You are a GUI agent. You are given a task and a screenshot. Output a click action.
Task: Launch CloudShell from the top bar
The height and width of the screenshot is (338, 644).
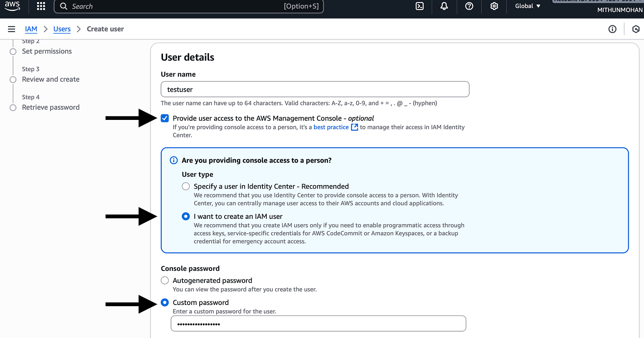pos(419,6)
